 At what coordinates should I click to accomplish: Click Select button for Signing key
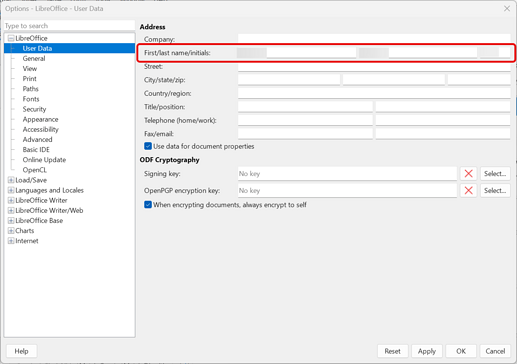pos(495,174)
